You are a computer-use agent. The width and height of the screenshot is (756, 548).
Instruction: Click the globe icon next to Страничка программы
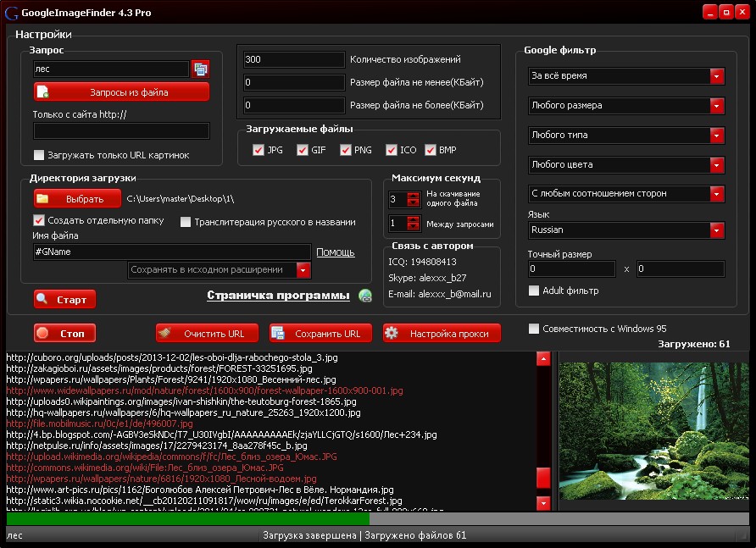pos(365,296)
